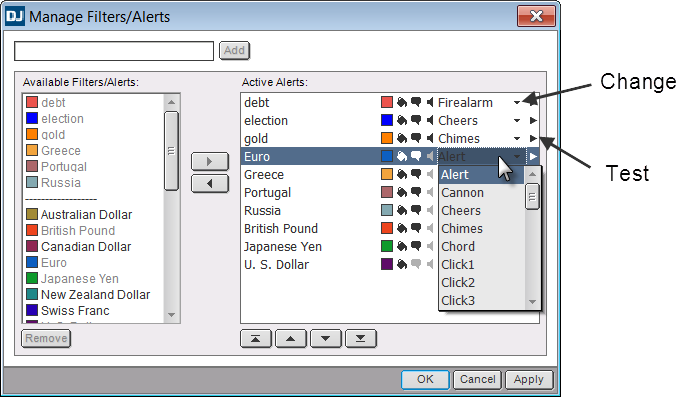This screenshot has height=397, width=677.
Task: Open the Firealarm sound dropdown for debt
Action: pyautogui.click(x=517, y=103)
